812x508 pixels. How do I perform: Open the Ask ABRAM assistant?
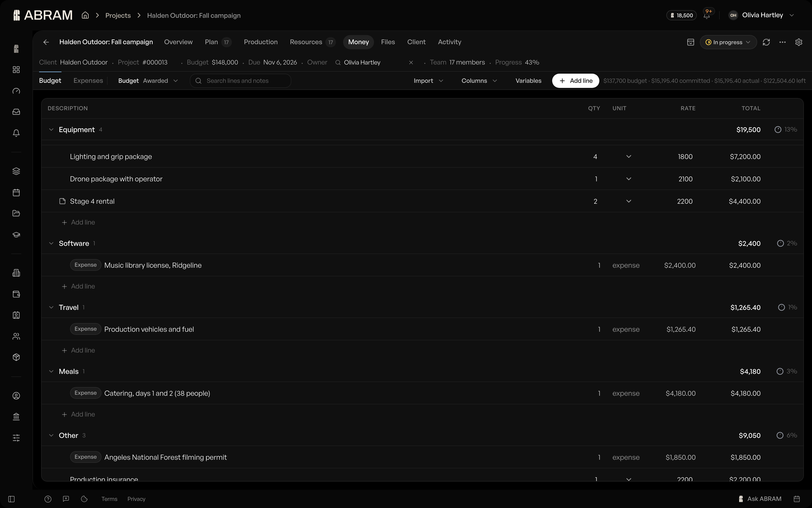click(760, 499)
